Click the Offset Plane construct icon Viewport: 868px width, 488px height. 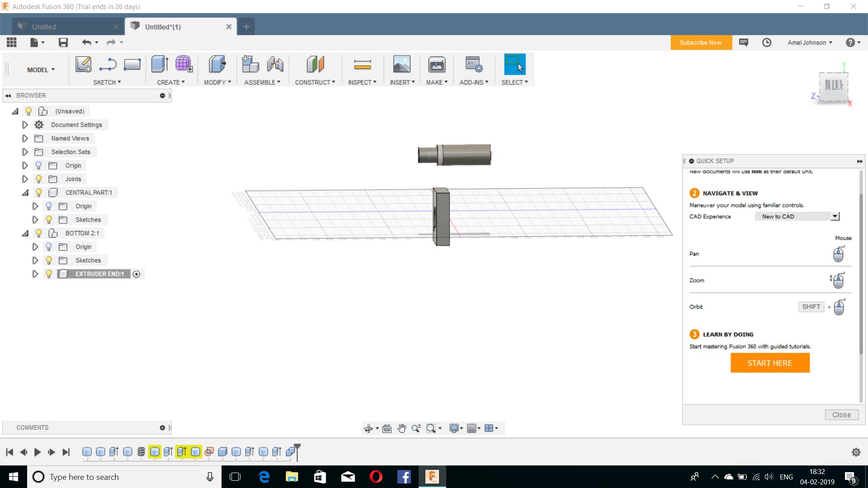click(x=315, y=65)
